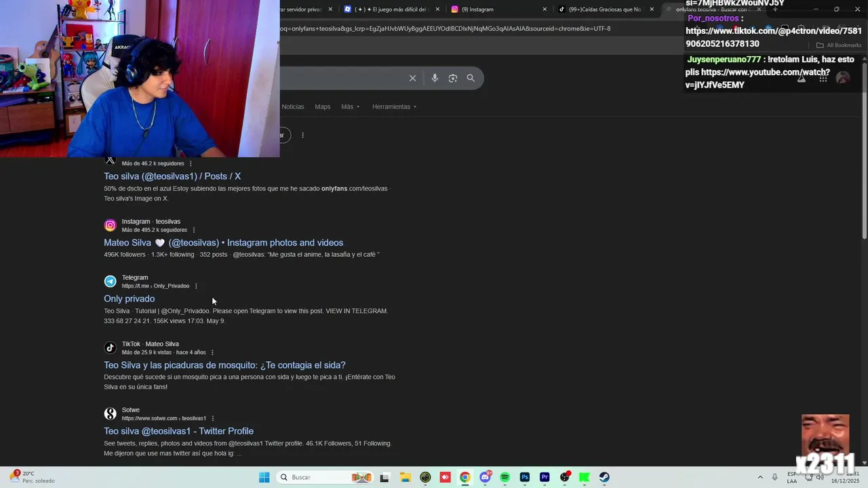
Task: Click the 'Más de 46.2 k seguidores' text
Action: pos(153,163)
